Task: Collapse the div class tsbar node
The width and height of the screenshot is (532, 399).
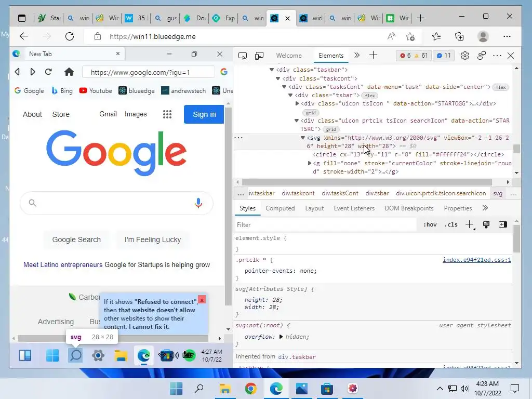Action: point(290,96)
